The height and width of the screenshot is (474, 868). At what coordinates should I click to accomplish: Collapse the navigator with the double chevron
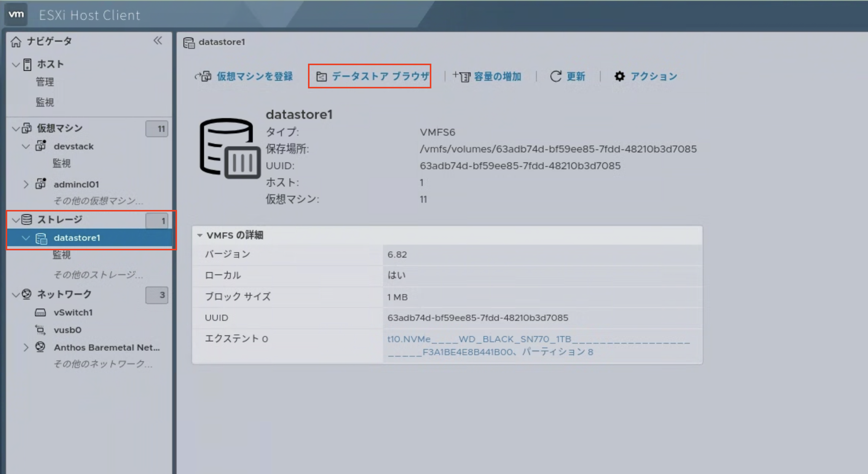point(158,41)
